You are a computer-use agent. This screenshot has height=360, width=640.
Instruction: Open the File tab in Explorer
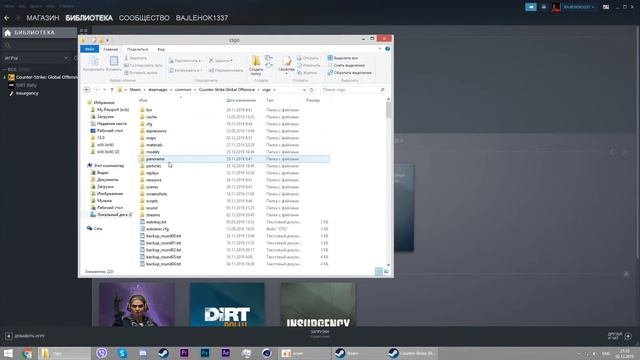click(x=89, y=49)
